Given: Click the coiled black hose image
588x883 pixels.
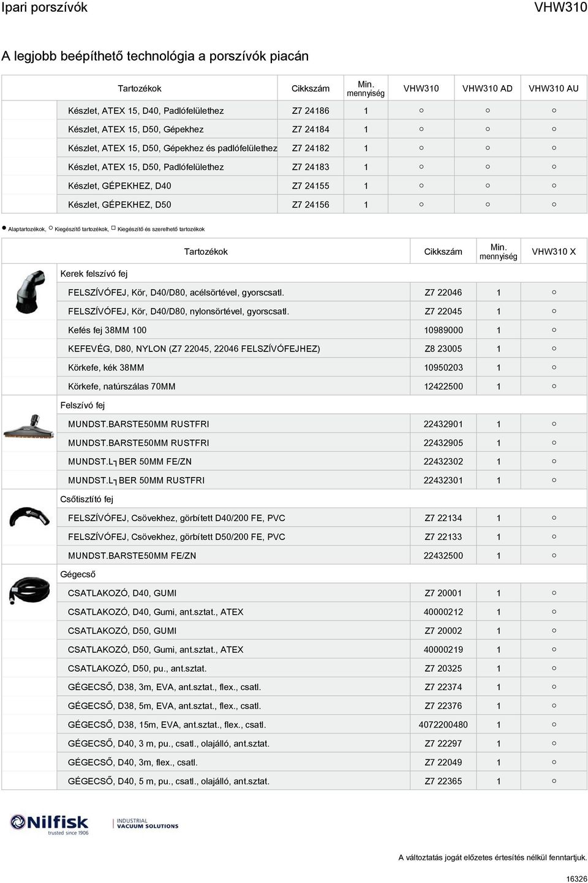Looking at the screenshot, I should (x=29, y=590).
